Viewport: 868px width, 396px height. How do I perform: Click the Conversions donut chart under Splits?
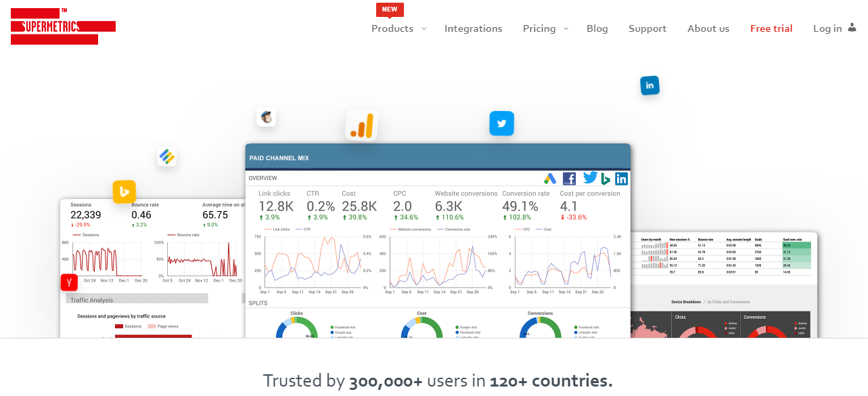(540, 327)
